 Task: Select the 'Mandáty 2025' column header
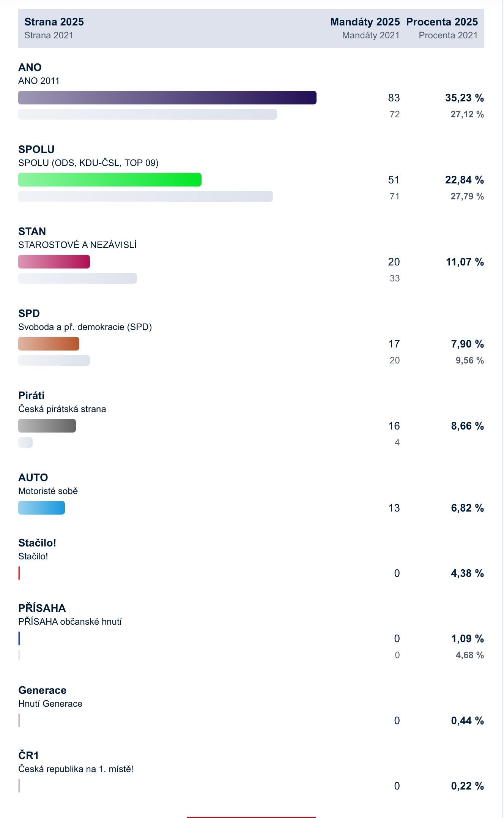point(365,22)
